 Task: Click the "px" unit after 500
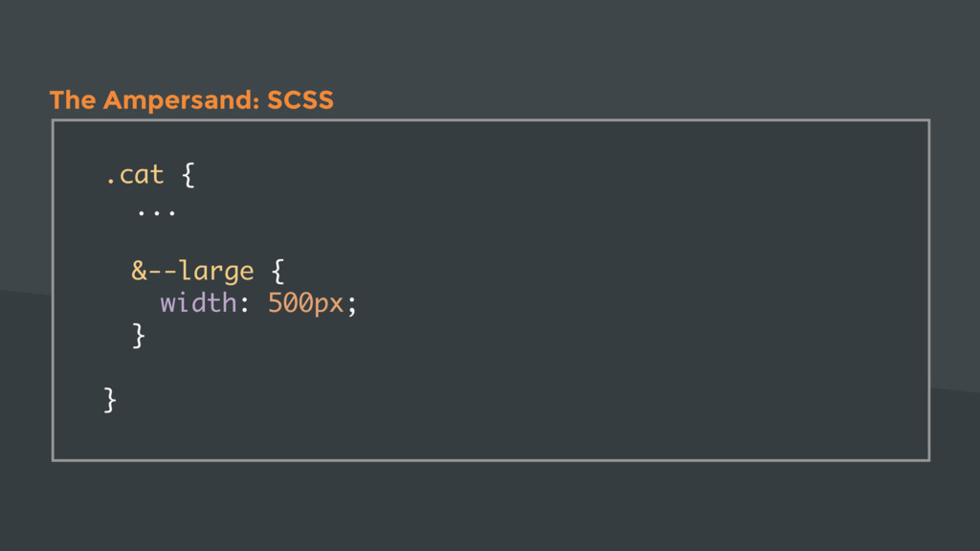329,306
